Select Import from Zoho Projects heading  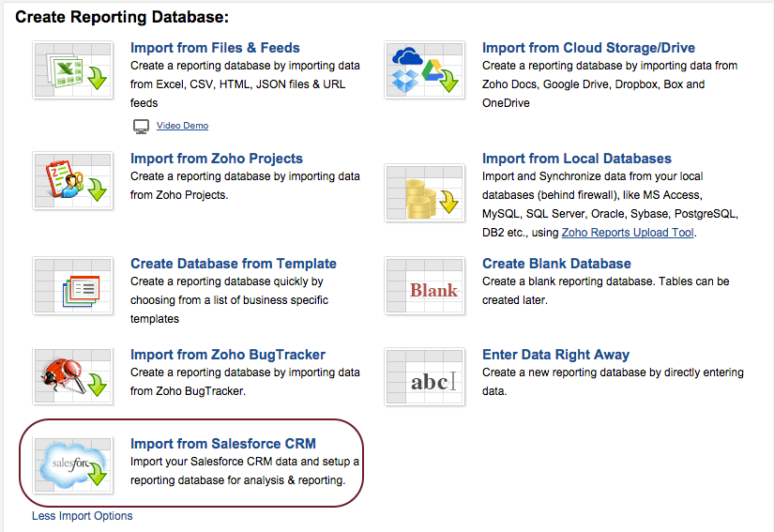point(217,159)
